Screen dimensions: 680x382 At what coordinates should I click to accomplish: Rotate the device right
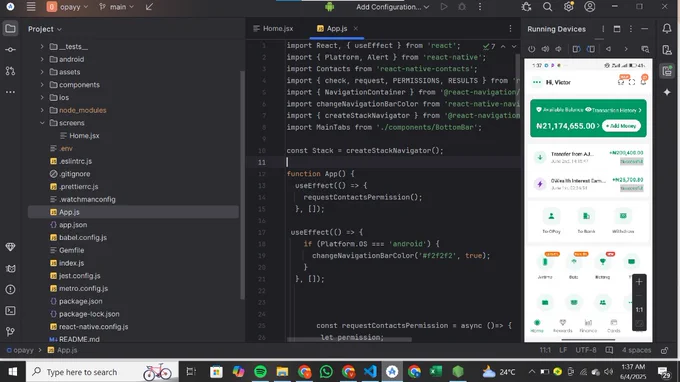click(x=591, y=49)
